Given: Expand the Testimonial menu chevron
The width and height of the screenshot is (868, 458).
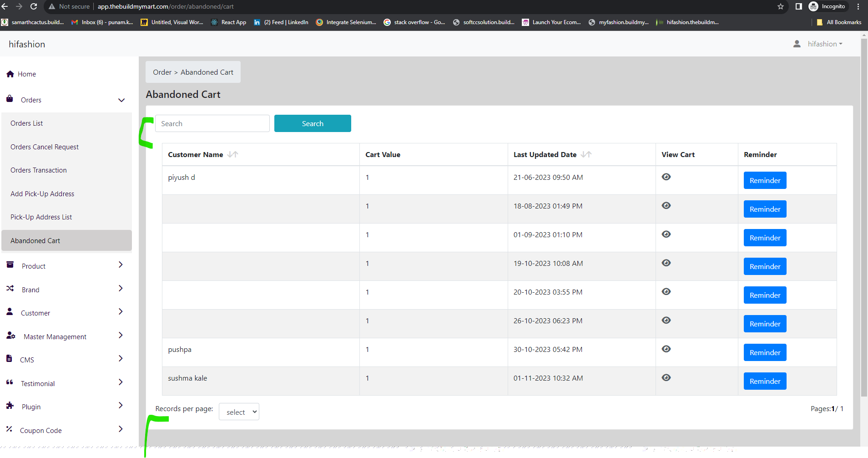Looking at the screenshot, I should click(121, 382).
